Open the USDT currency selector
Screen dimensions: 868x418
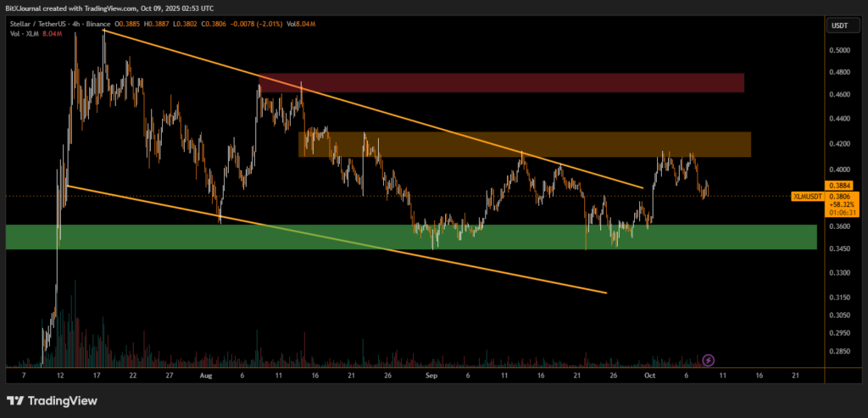pos(837,26)
